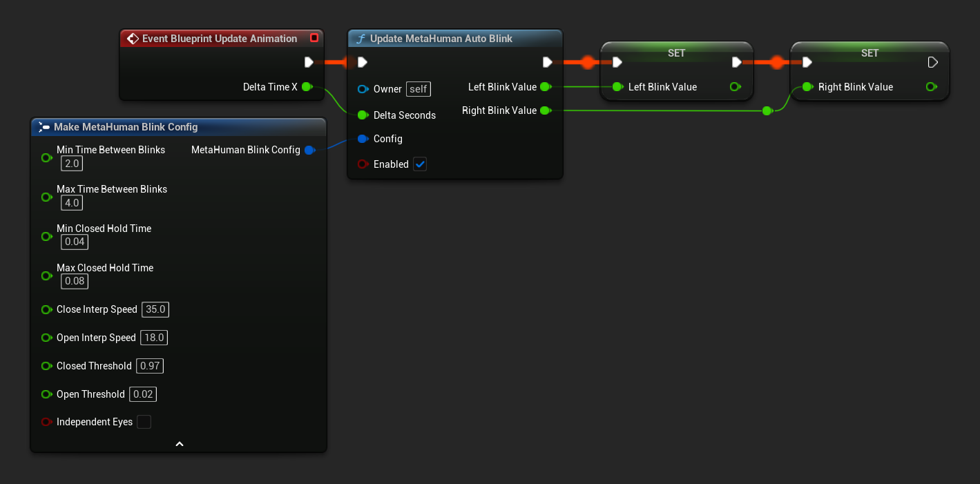Screen dimensions: 980x484
Task: Edit Closed Threshold value 0.97
Action: [150, 366]
